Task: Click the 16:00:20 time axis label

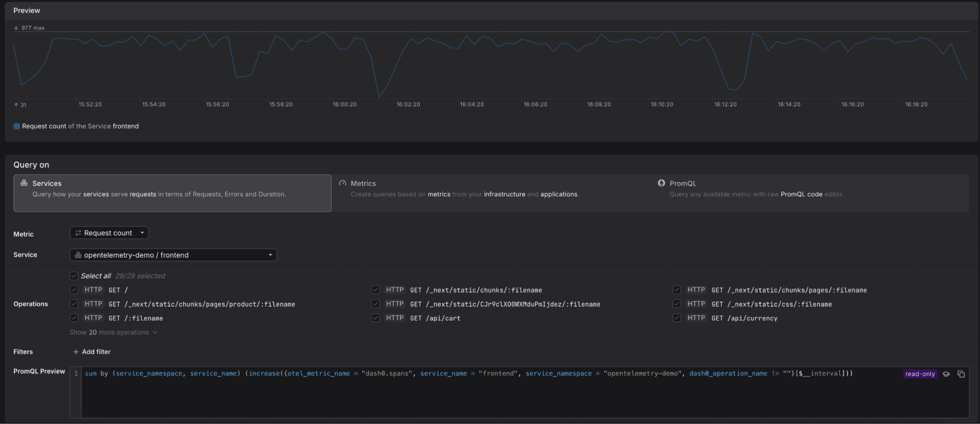Action: (x=345, y=105)
